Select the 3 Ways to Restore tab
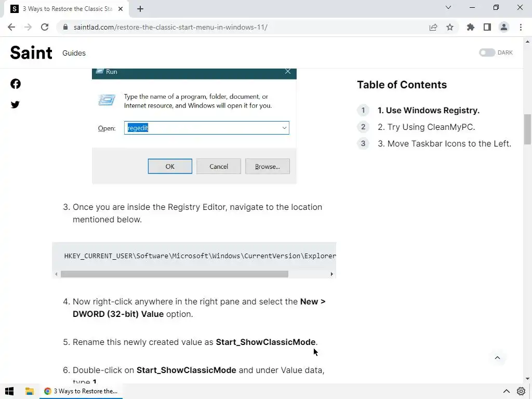532x399 pixels. [66, 9]
